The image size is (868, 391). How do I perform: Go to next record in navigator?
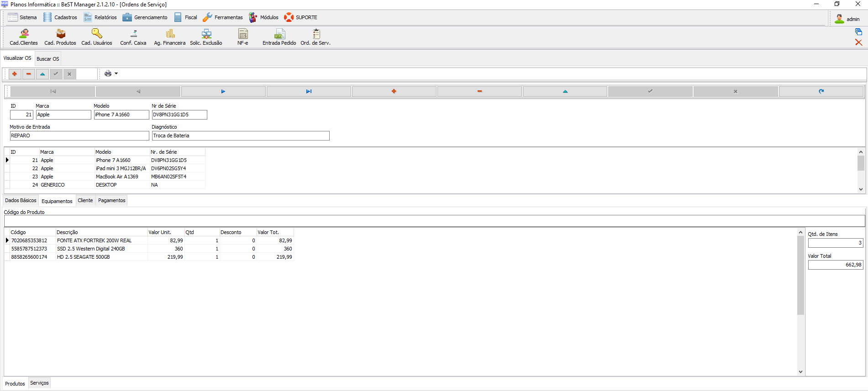223,91
